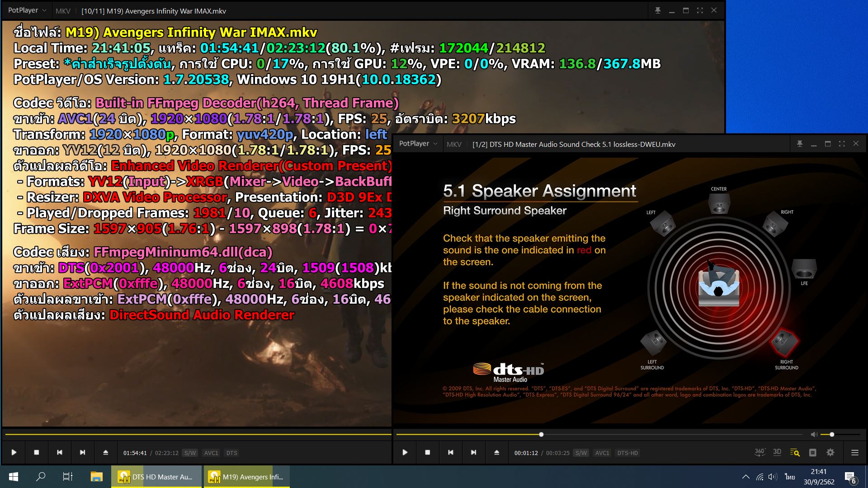Viewport: 868px width, 488px height.
Task: Play DTS HD Master Audio video
Action: coord(405,452)
